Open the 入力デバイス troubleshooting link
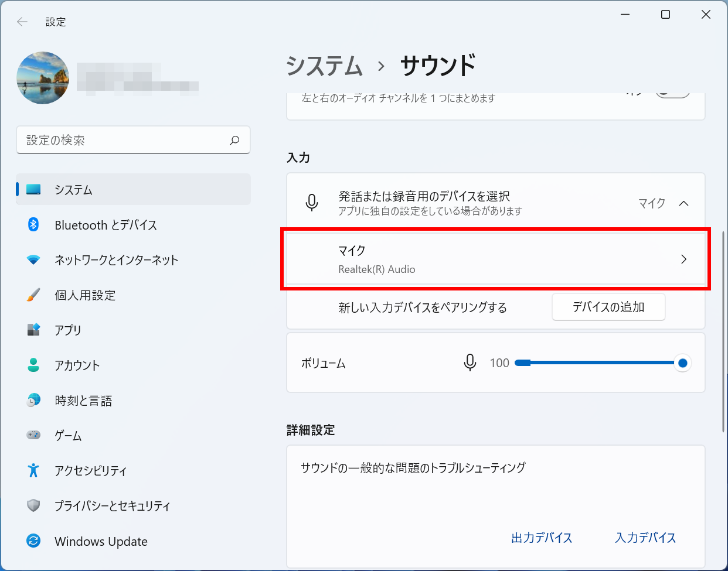Viewport: 728px width, 571px height. point(645,538)
